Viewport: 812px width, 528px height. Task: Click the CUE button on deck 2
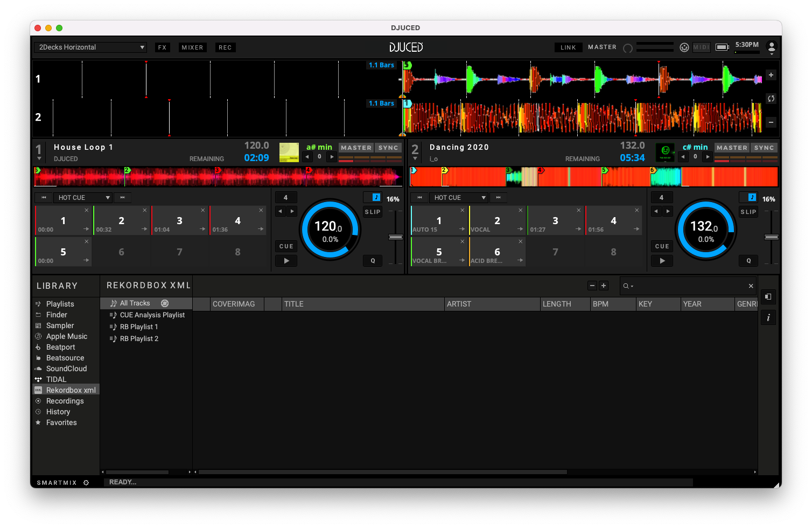click(662, 246)
